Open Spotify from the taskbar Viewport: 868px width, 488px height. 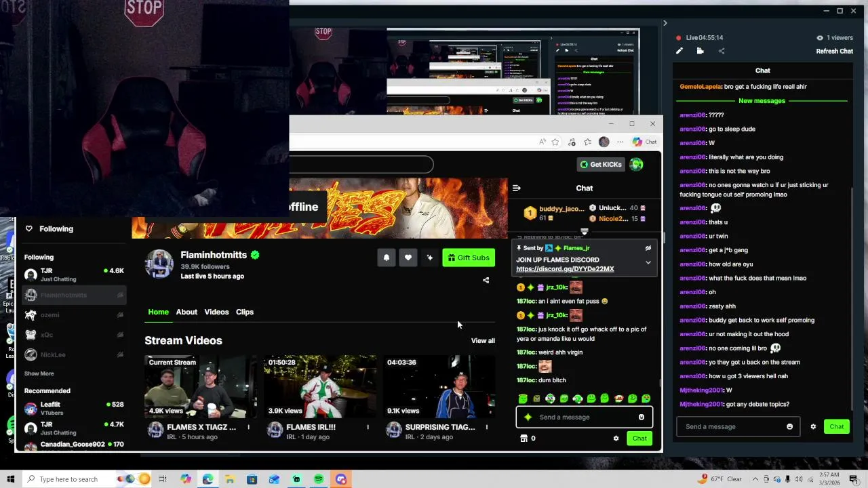click(318, 479)
